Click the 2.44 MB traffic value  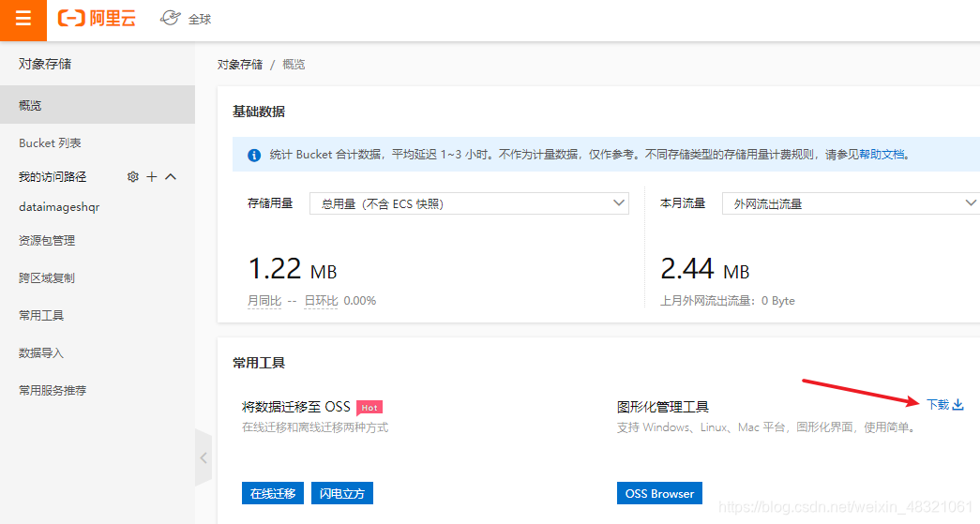tap(705, 269)
